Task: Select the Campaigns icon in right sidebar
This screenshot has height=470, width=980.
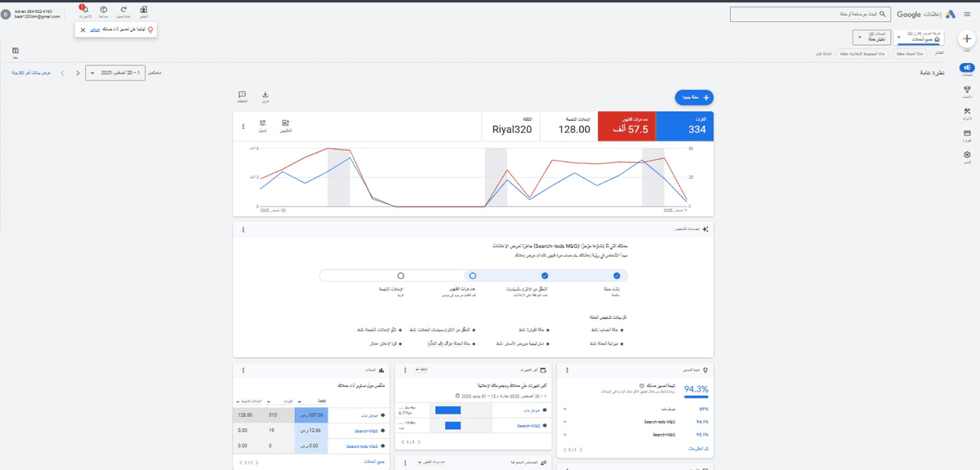Action: pos(967,67)
